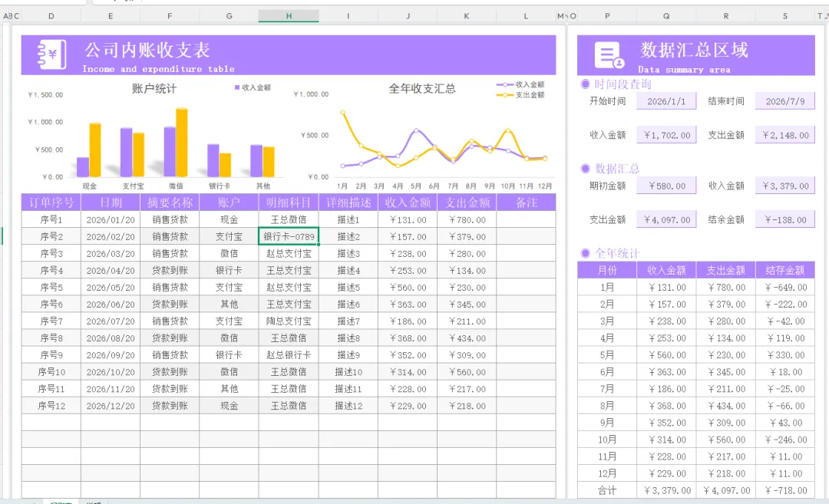The height and width of the screenshot is (504, 829).
Task: Select the cell 银行卡-0789
Action: (x=289, y=237)
